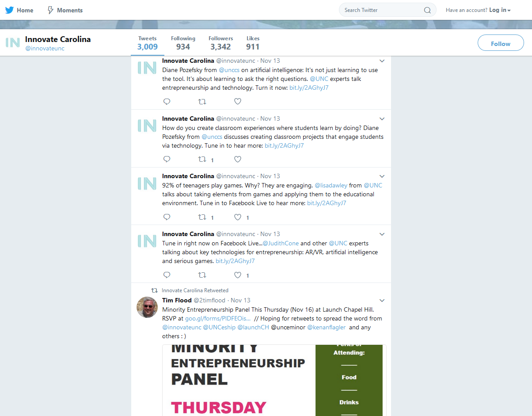Retweet the classroom experiences tweet
The height and width of the screenshot is (416, 532).
pyautogui.click(x=202, y=159)
